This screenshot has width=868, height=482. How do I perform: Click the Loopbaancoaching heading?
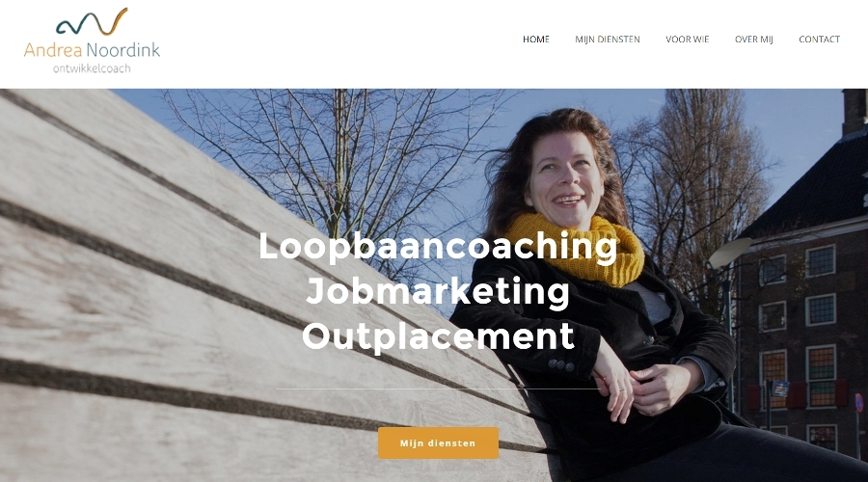click(438, 246)
